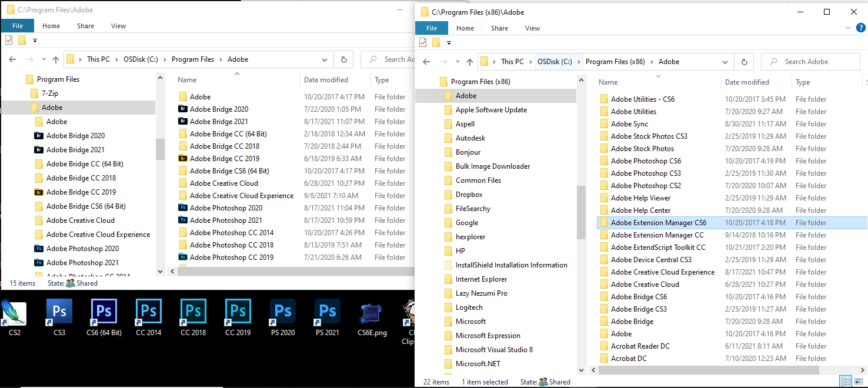
Task: Click right window navigation pane scrollbar
Action: coord(581,212)
